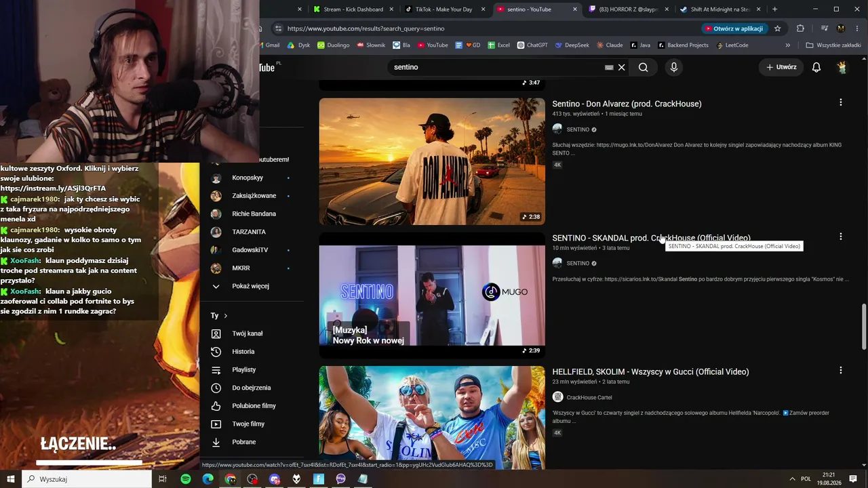
Task: Open 'Sentino - Don Alvarez' video title
Action: tap(627, 104)
